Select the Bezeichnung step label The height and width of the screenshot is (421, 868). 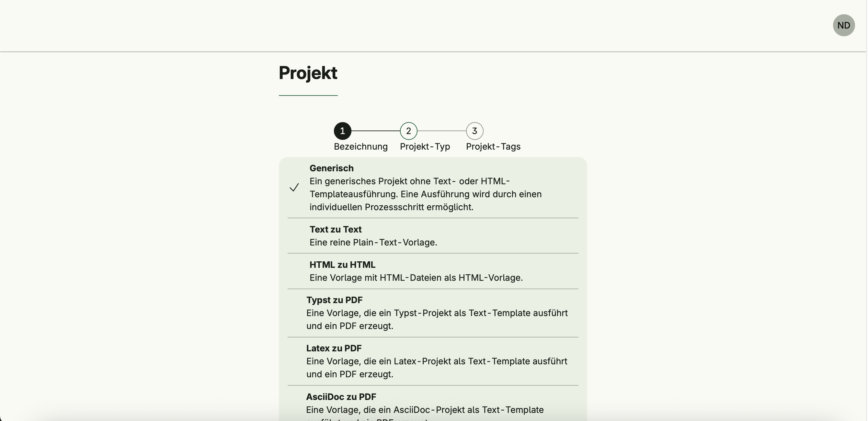360,147
